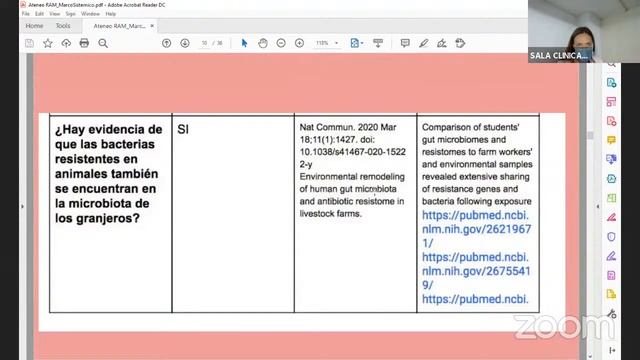Select the Ateneo RAM document tab
The height and width of the screenshot is (360, 640).
pos(119,26)
